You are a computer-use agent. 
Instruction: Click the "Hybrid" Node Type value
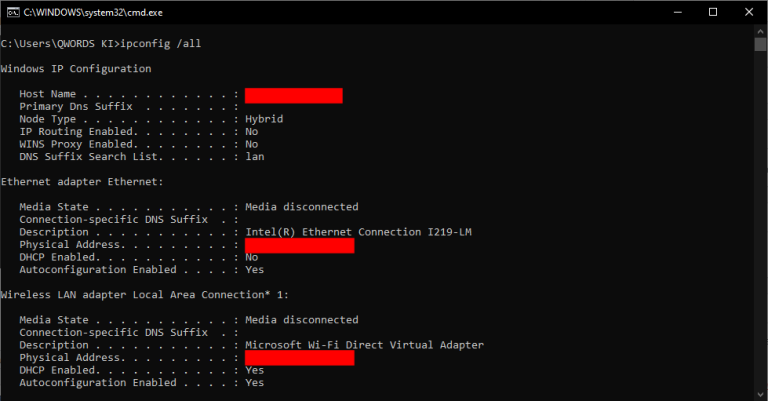coord(264,119)
